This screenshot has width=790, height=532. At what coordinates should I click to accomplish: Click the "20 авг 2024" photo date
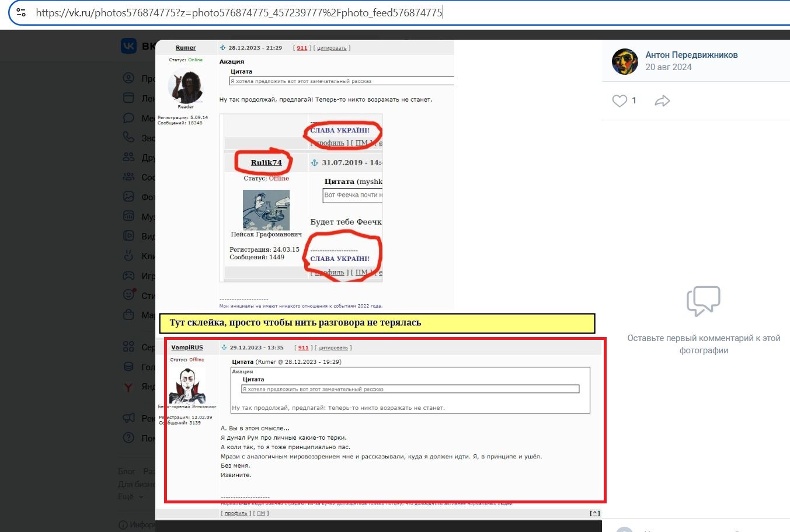point(669,67)
